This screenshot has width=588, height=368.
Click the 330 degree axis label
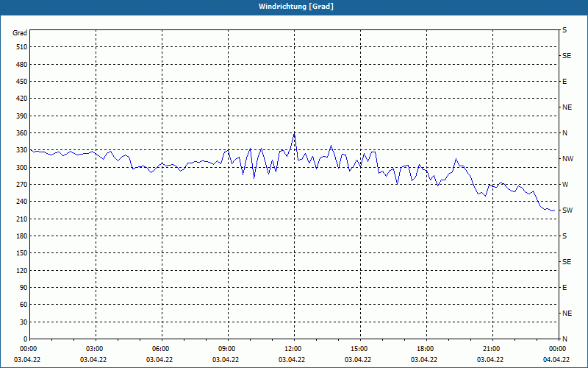pos(22,150)
